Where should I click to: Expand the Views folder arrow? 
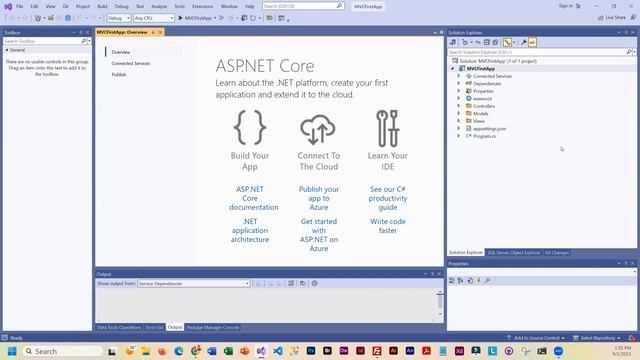459,121
